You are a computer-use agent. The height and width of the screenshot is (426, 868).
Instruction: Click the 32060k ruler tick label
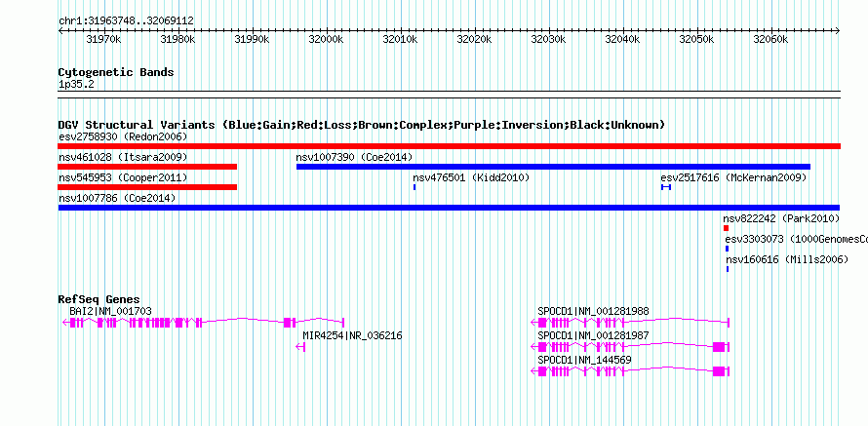coord(770,40)
